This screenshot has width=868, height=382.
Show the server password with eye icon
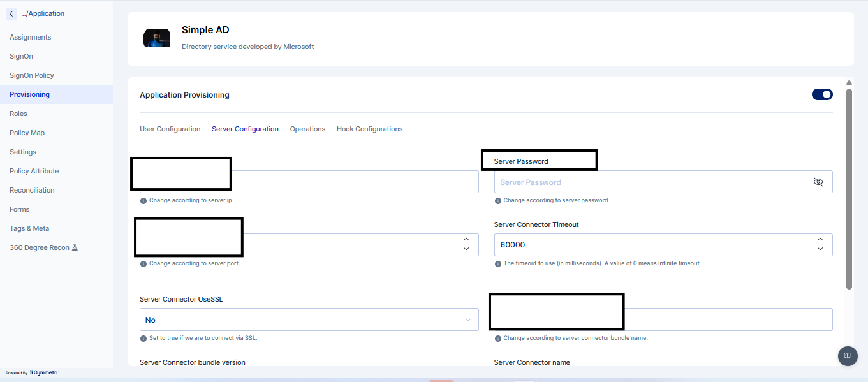tap(818, 182)
